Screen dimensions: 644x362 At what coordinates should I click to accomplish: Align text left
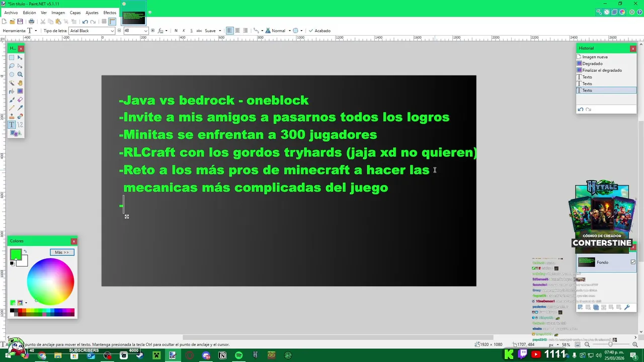coord(229,31)
